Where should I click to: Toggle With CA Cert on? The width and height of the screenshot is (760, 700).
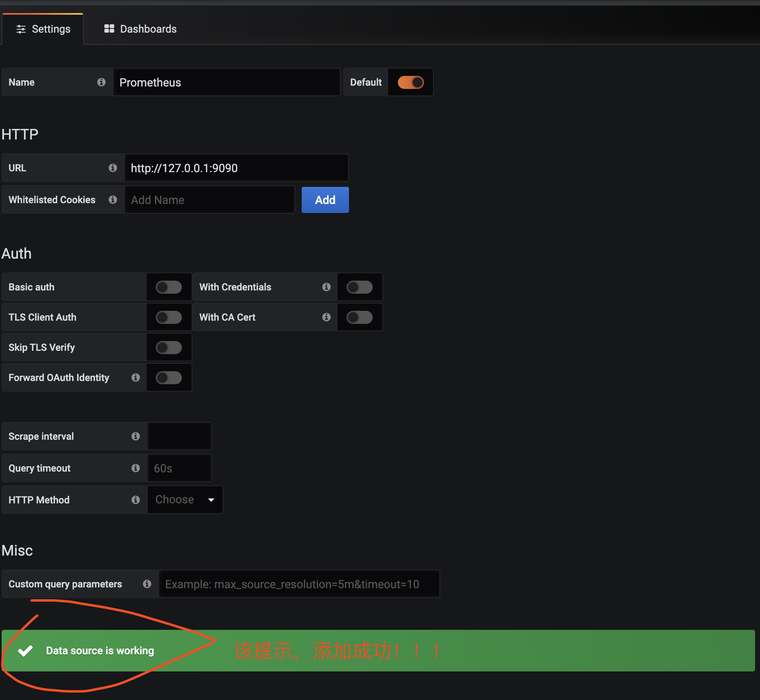point(360,317)
